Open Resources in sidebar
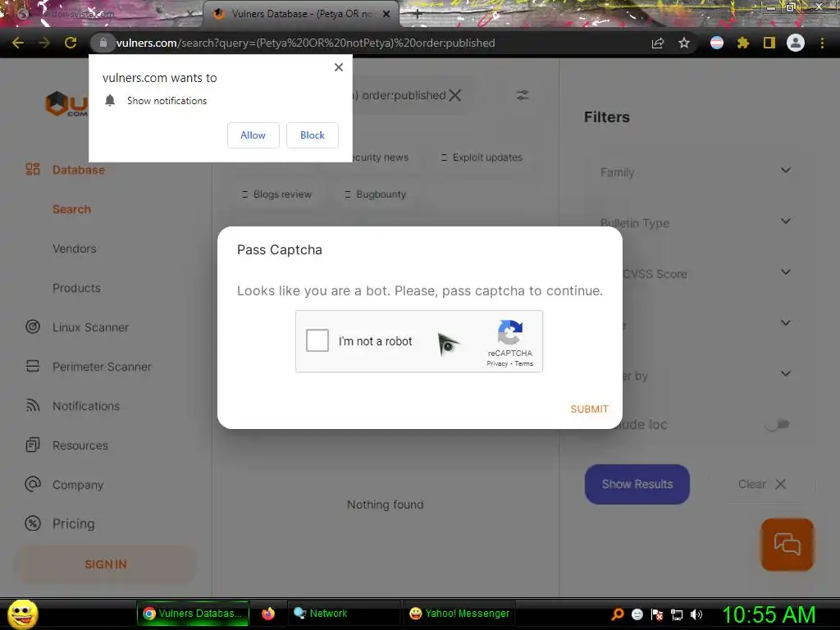 [x=80, y=445]
